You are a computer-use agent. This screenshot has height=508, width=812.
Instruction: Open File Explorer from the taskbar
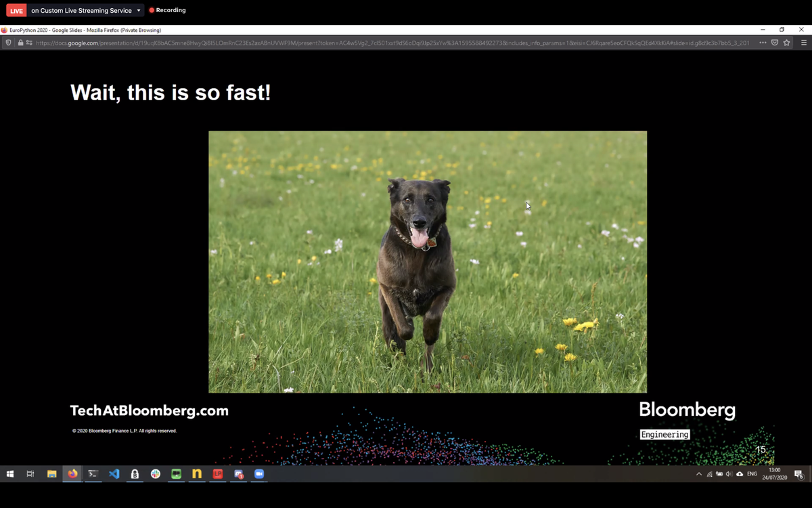click(51, 474)
